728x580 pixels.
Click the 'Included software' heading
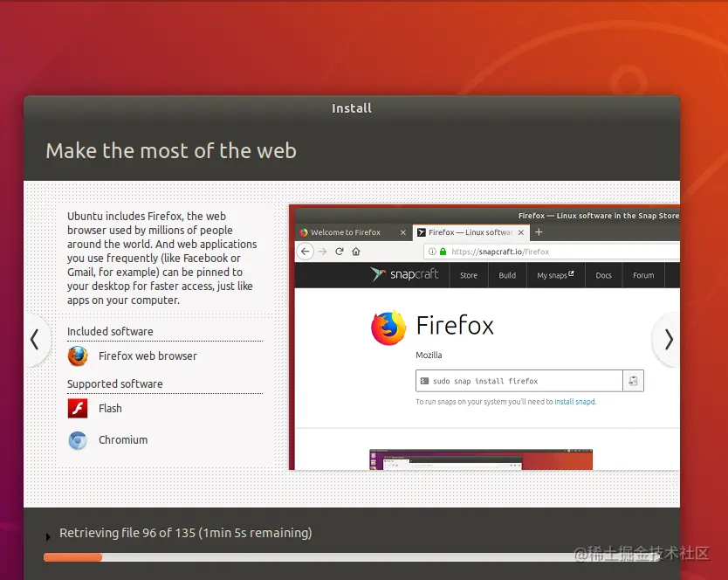pyautogui.click(x=110, y=331)
